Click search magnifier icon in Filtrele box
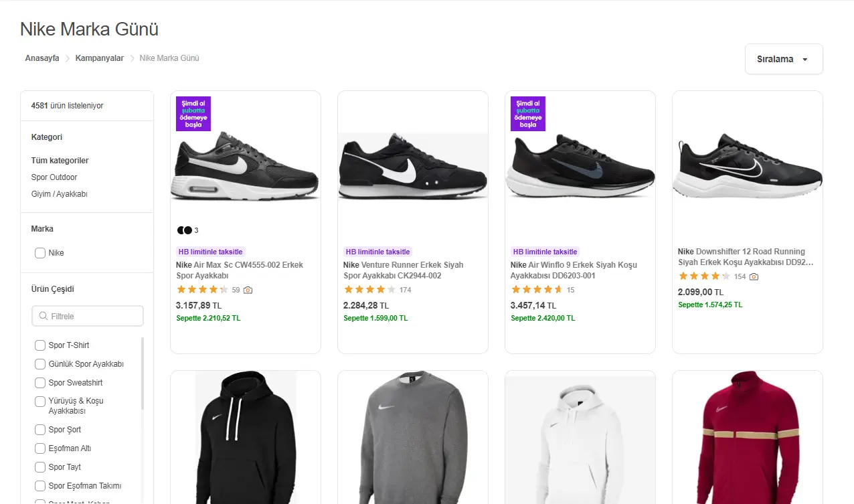This screenshot has width=854, height=504. pyautogui.click(x=44, y=316)
